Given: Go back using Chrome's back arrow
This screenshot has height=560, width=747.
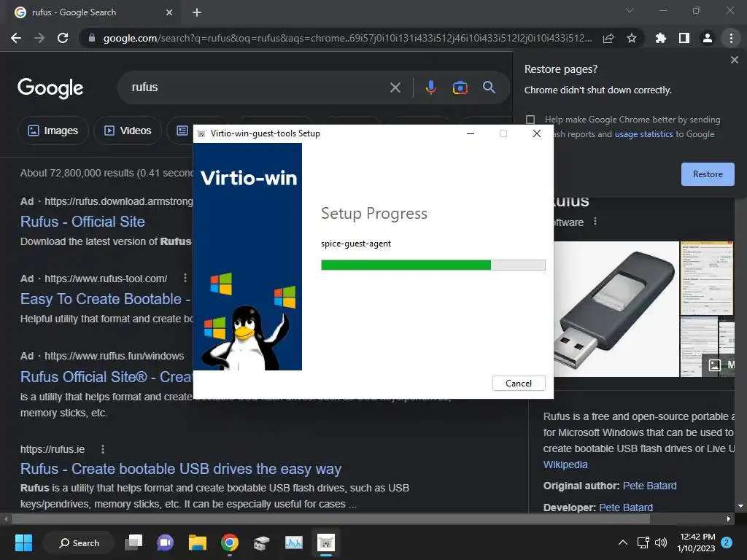Looking at the screenshot, I should (16, 38).
